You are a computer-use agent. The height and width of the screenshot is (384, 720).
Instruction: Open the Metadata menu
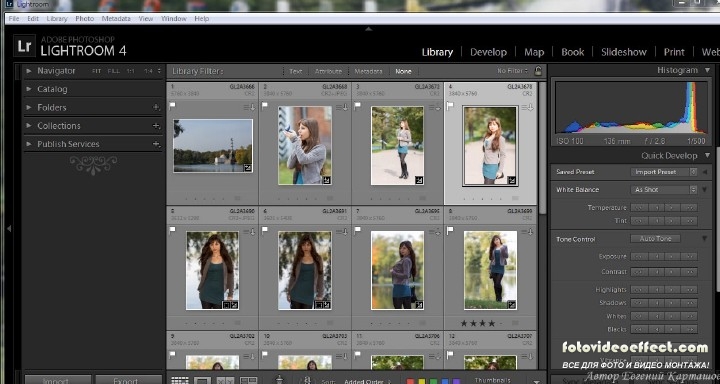[116, 19]
